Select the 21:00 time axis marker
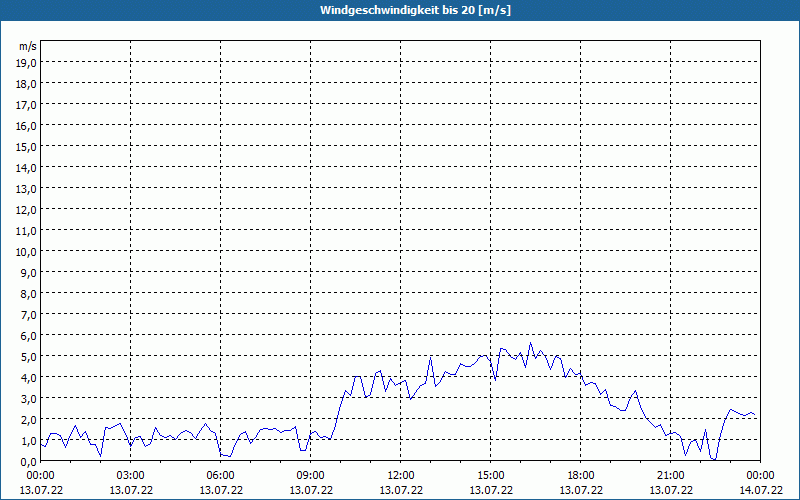The width and height of the screenshot is (800, 500). 670,476
